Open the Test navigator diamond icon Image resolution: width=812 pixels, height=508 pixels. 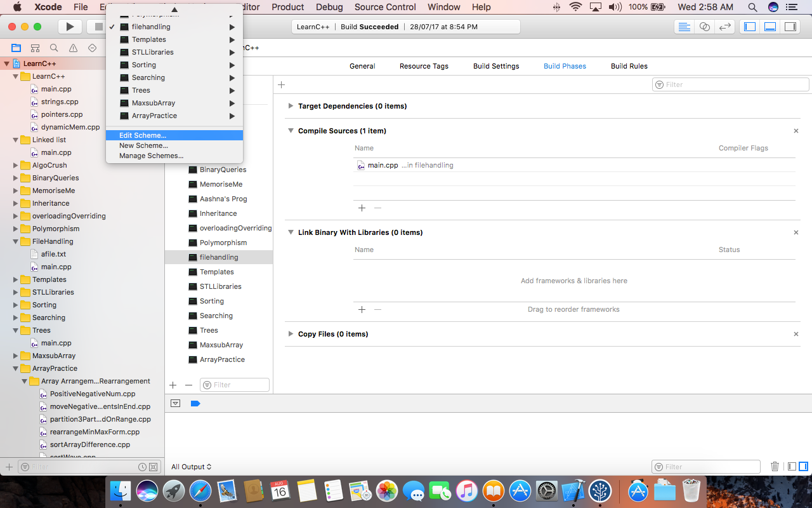coord(93,48)
